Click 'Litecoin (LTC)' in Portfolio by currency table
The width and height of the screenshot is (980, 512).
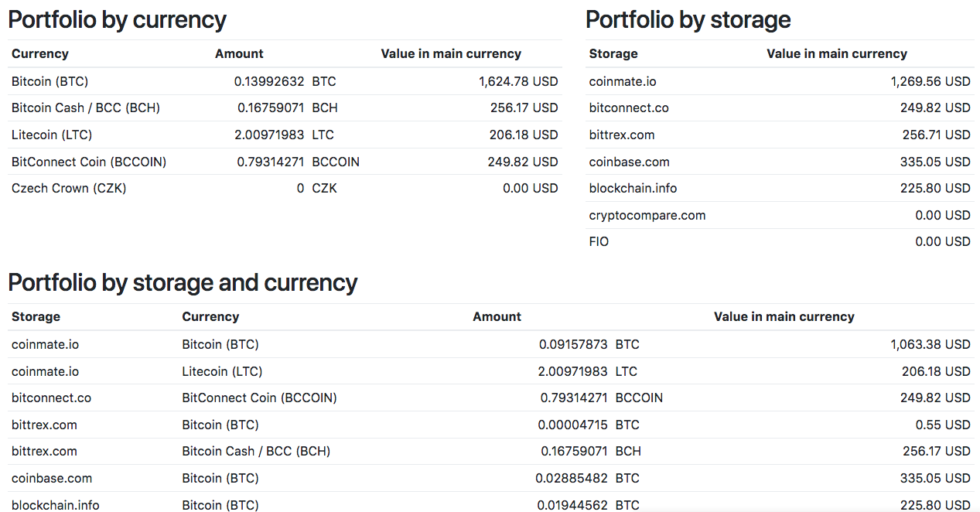(x=52, y=135)
